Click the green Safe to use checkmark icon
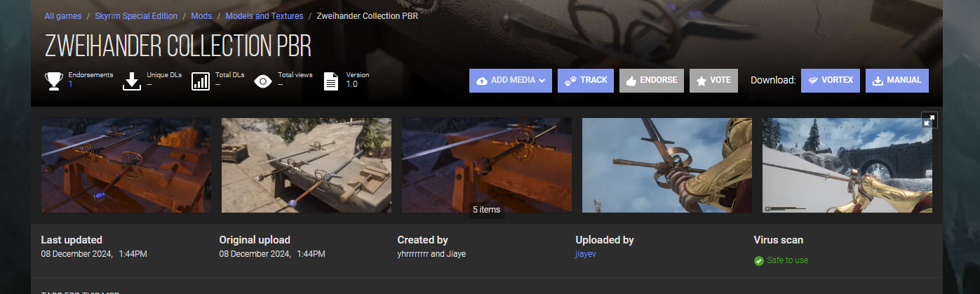The width and height of the screenshot is (980, 294). [758, 261]
